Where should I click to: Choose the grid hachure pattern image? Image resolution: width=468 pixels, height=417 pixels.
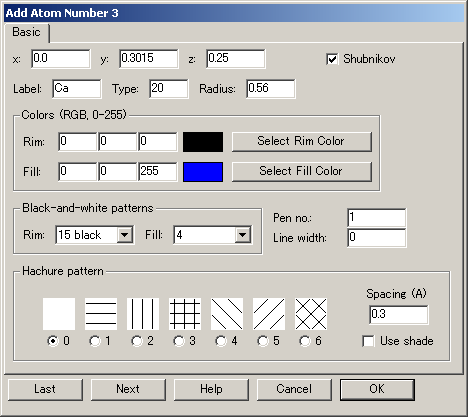[x=185, y=314]
